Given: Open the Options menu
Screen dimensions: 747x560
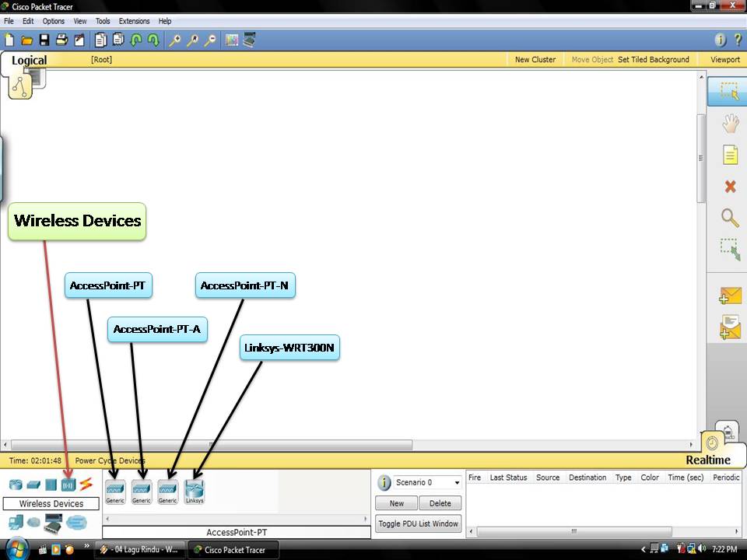Looking at the screenshot, I should (54, 21).
